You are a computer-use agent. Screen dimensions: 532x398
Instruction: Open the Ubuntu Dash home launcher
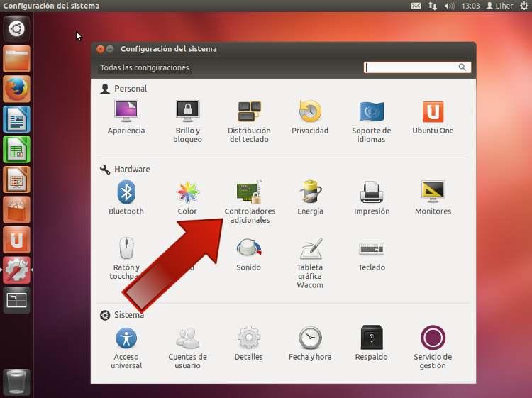16,28
